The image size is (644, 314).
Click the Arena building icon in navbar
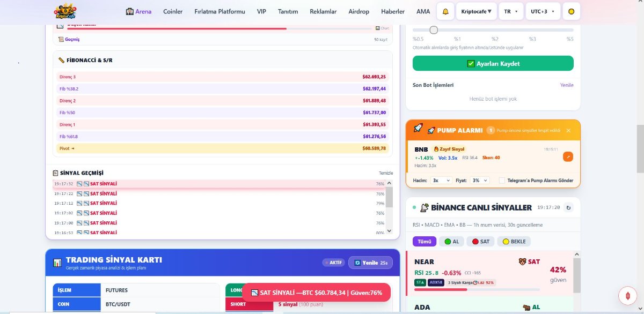coord(129,11)
